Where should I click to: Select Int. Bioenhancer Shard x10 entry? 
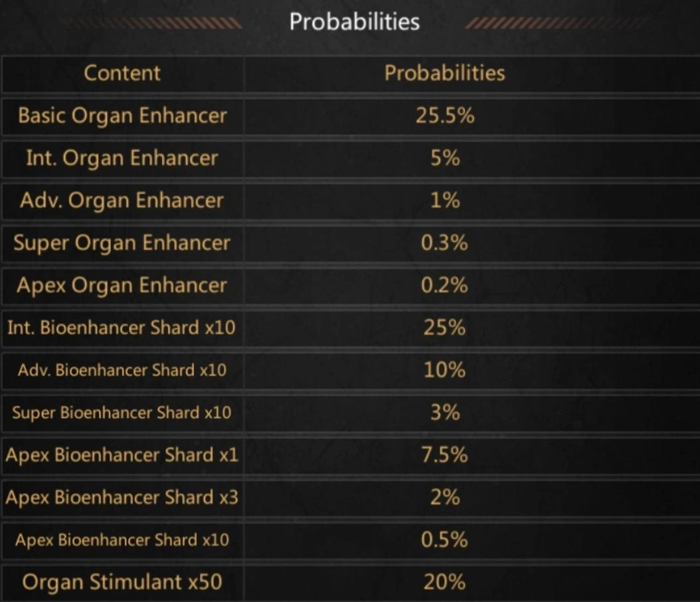tap(122, 328)
